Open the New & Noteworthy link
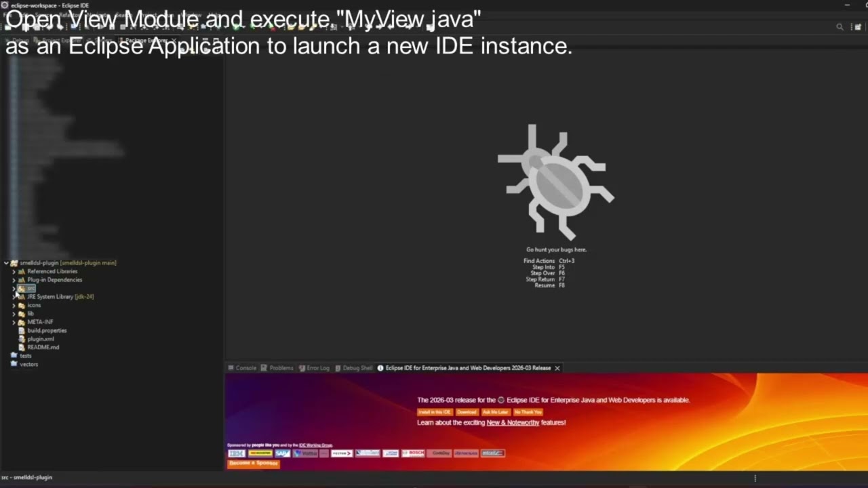The height and width of the screenshot is (488, 868). pyautogui.click(x=512, y=422)
